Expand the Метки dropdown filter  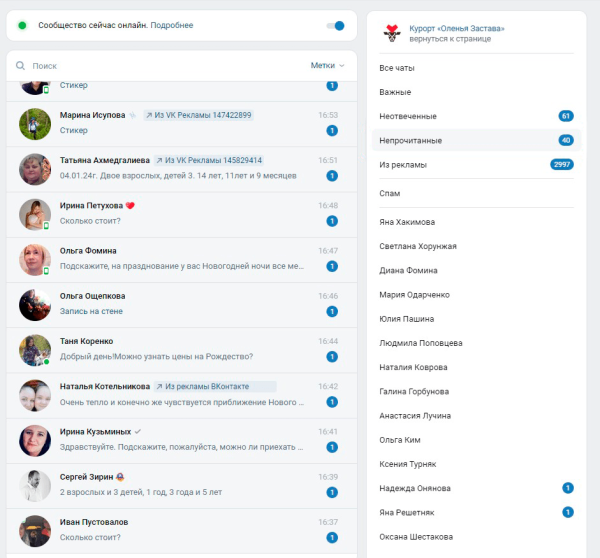click(x=327, y=65)
